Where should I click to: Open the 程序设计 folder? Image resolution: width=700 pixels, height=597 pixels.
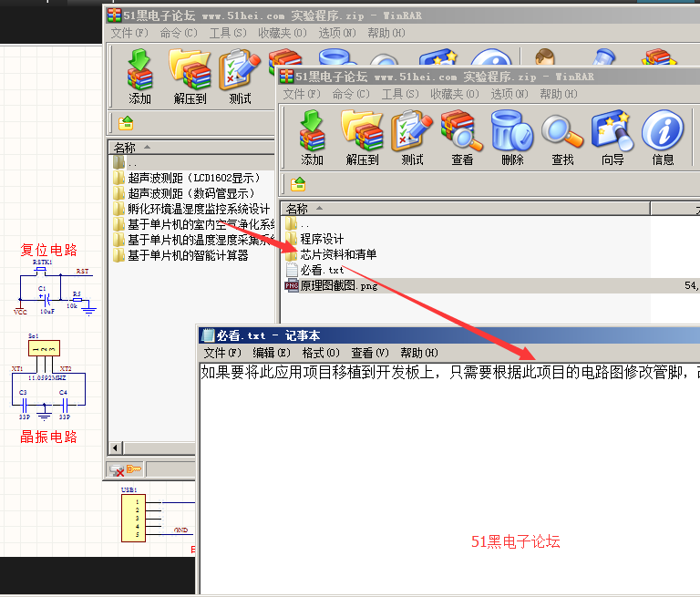point(322,239)
